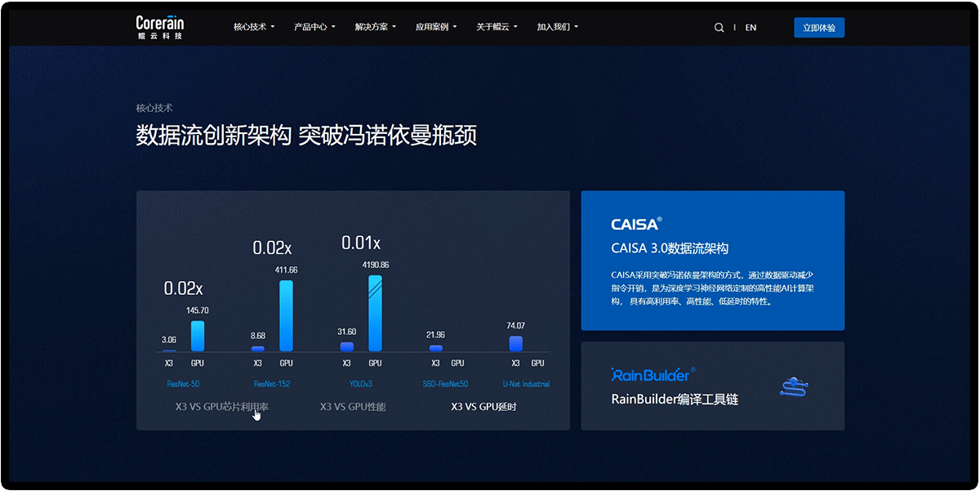Expand the 核心技术 menu
This screenshot has width=980, height=491.
coord(254,27)
